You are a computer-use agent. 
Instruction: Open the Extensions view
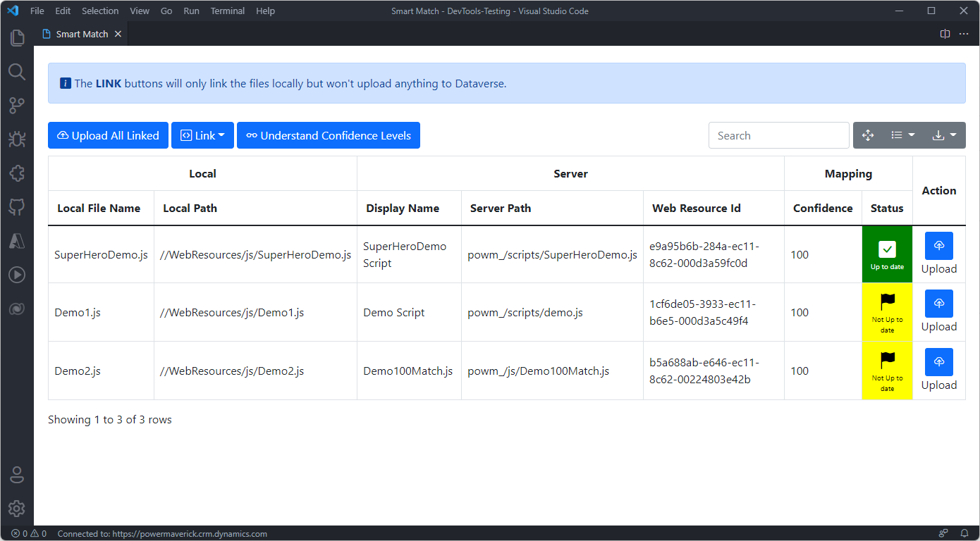tap(17, 173)
